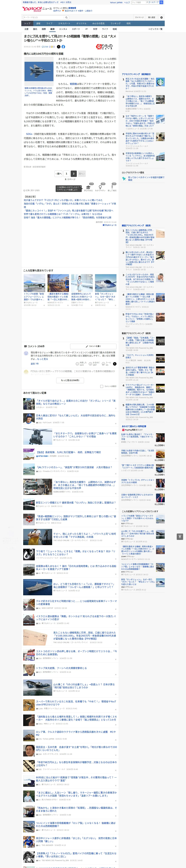This screenshot has height=868, width=186.
Task: Expand replies 返信 7件
Action: point(35,364)
